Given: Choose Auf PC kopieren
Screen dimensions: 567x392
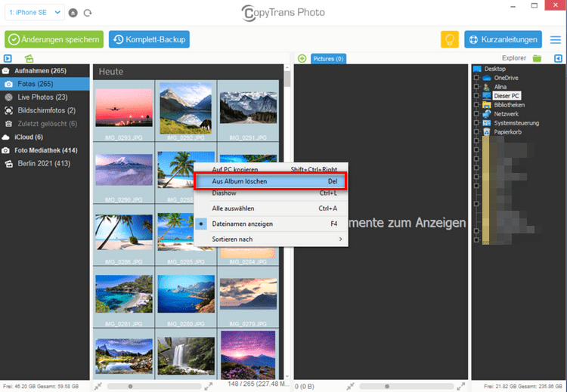Looking at the screenshot, I should (x=271, y=169).
